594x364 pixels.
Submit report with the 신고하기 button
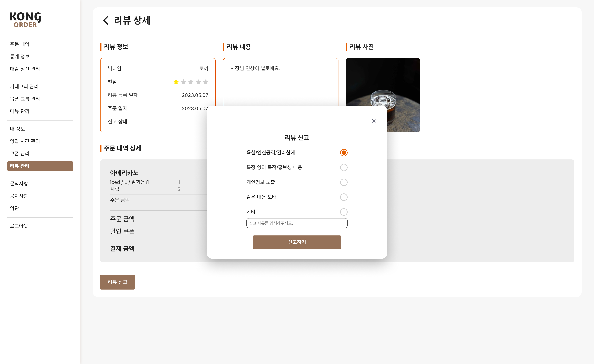click(297, 242)
